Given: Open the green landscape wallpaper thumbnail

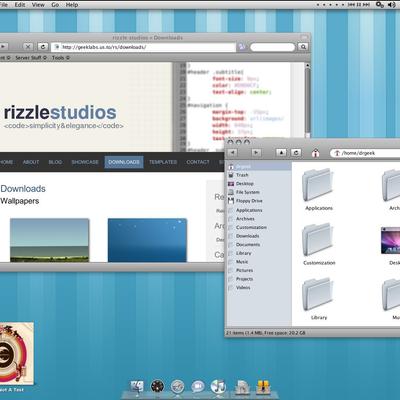Looking at the screenshot, I should 49,240.
